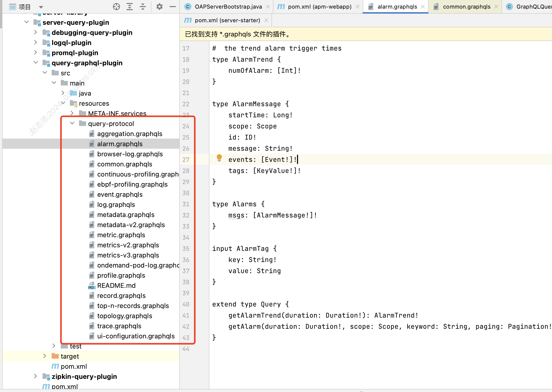Viewport: 552px width, 392px height.
Task: Open the project view dropdown arrow
Action: pyautogui.click(x=41, y=7)
